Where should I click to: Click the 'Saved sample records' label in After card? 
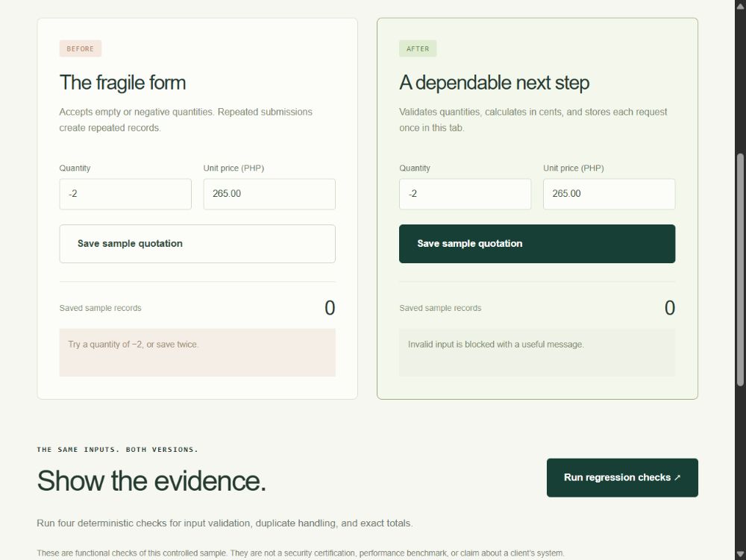(x=440, y=308)
